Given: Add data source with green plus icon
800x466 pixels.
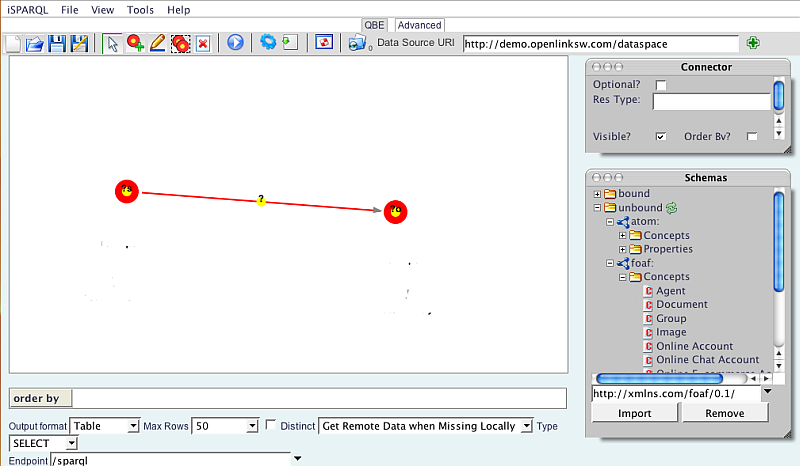Looking at the screenshot, I should pos(753,43).
